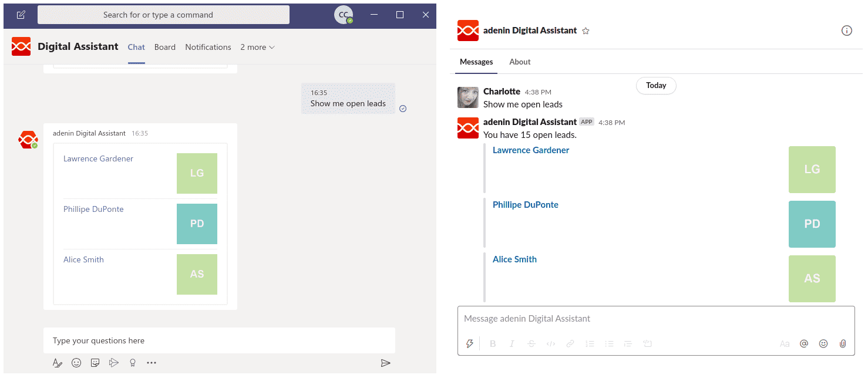868x378 pixels.
Task: Click the PD avatar tile in Teams card
Action: (197, 224)
